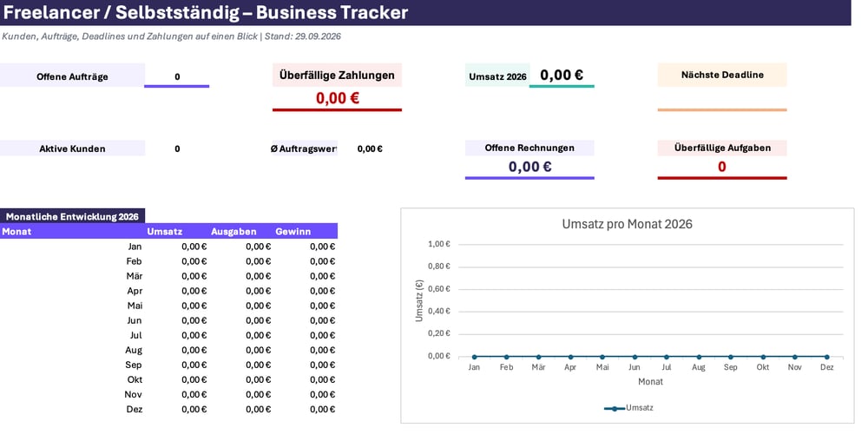868x441 pixels.
Task: Click the Aug row Ausgaben cell
Action: [x=241, y=350]
